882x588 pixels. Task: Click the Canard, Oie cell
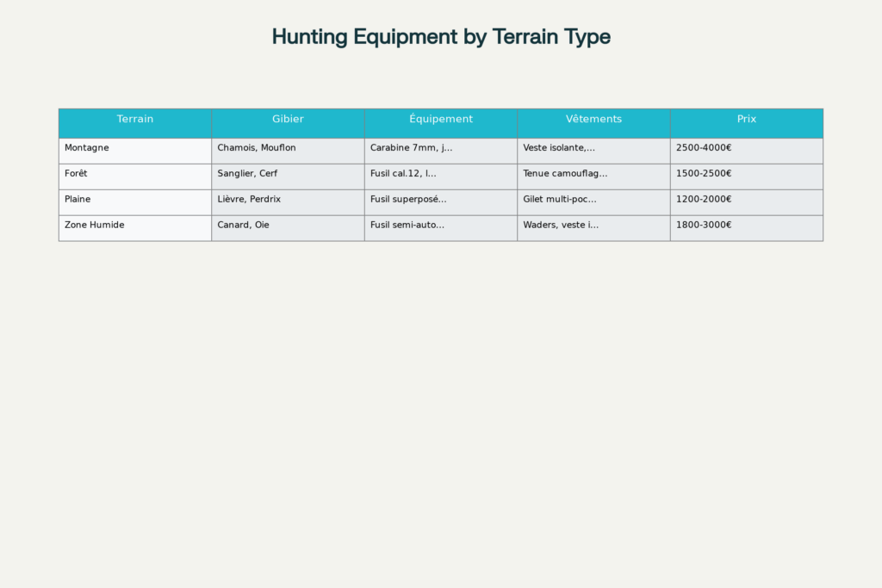tap(288, 228)
